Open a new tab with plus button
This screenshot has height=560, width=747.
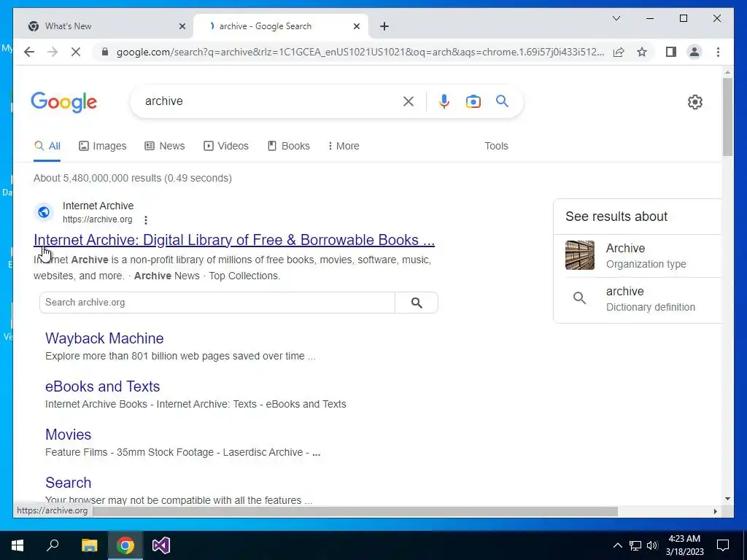(x=384, y=26)
